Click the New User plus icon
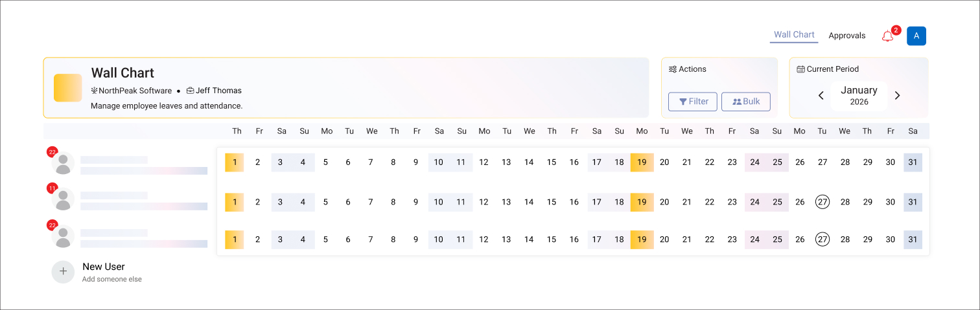Viewport: 980px width, 310px height. click(63, 272)
